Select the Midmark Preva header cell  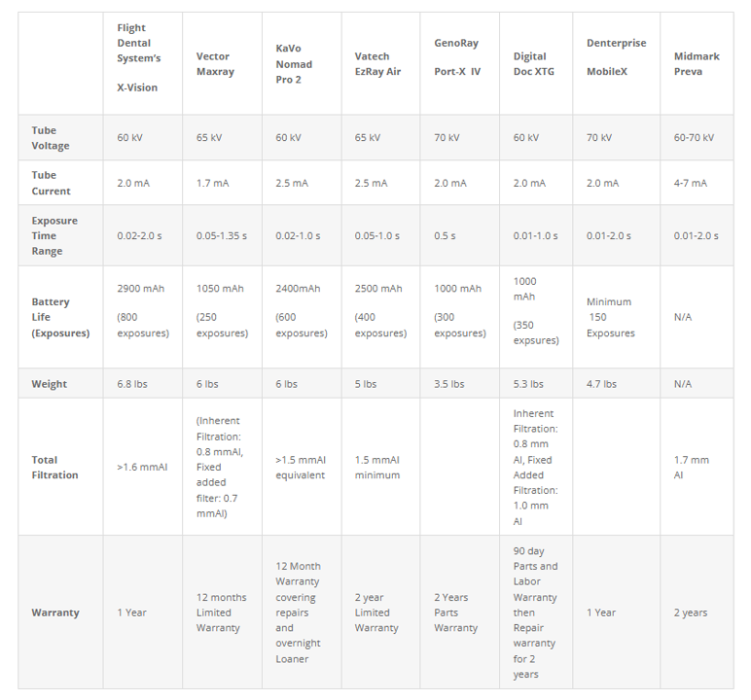tap(697, 63)
